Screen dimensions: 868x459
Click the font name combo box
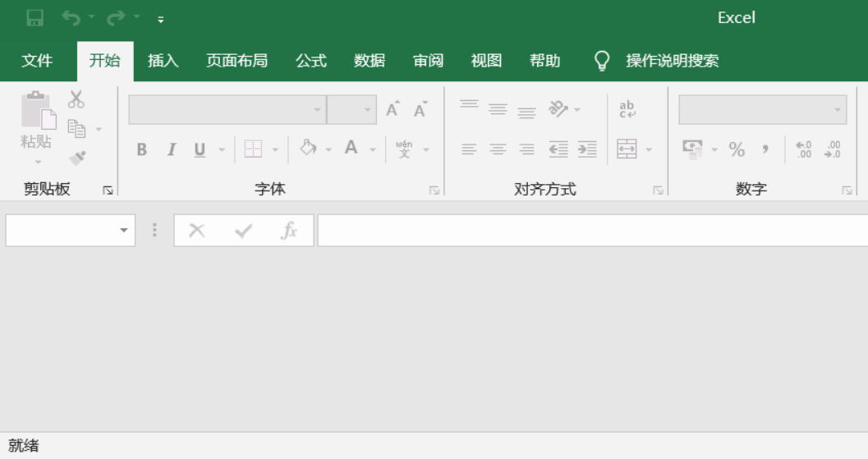click(x=227, y=110)
